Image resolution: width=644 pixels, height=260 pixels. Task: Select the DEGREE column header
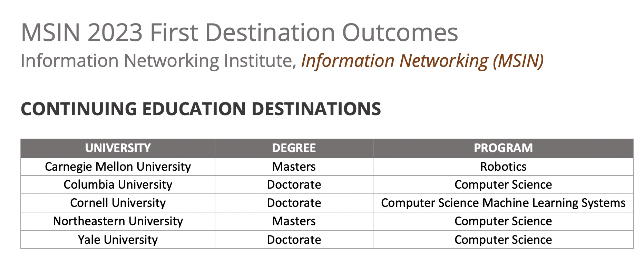tap(294, 148)
